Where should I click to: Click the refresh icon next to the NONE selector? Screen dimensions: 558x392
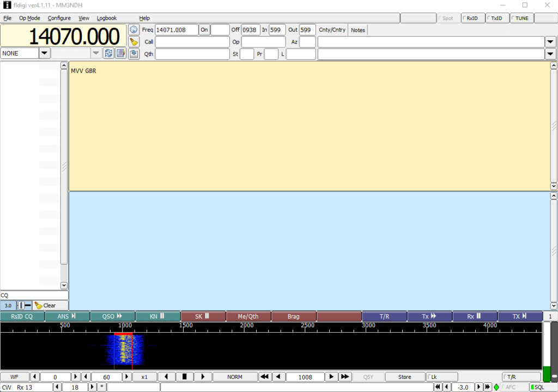point(108,53)
